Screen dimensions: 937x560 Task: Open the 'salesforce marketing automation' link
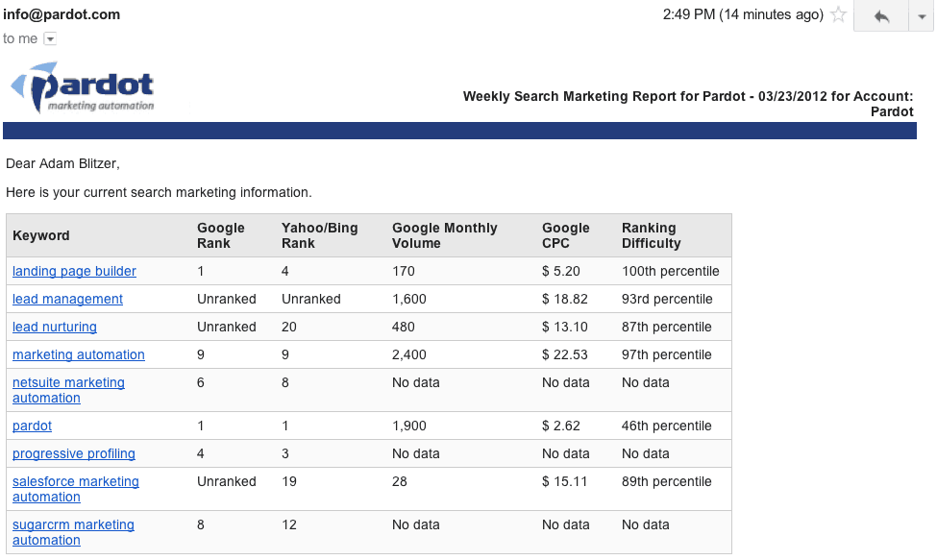[76, 489]
